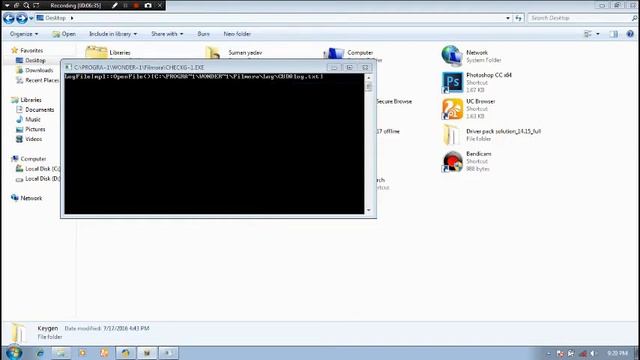Open the recorder bar dropdown arrow
The width and height of the screenshot is (640, 360).
tap(7, 5)
